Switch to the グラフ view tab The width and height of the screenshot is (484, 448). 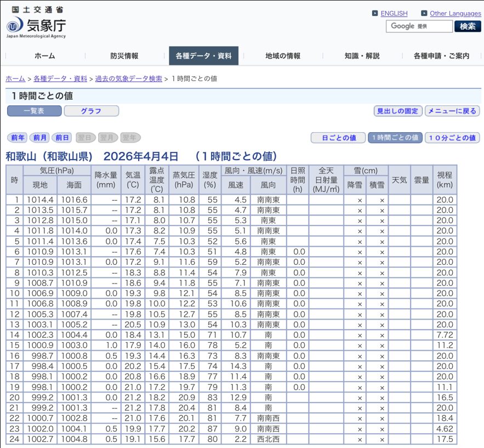pyautogui.click(x=91, y=111)
